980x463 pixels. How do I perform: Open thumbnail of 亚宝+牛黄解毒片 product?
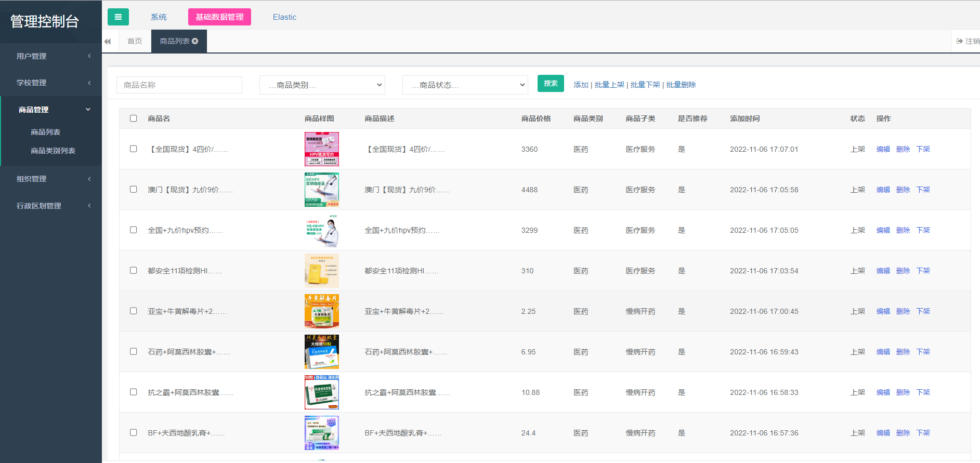point(322,311)
